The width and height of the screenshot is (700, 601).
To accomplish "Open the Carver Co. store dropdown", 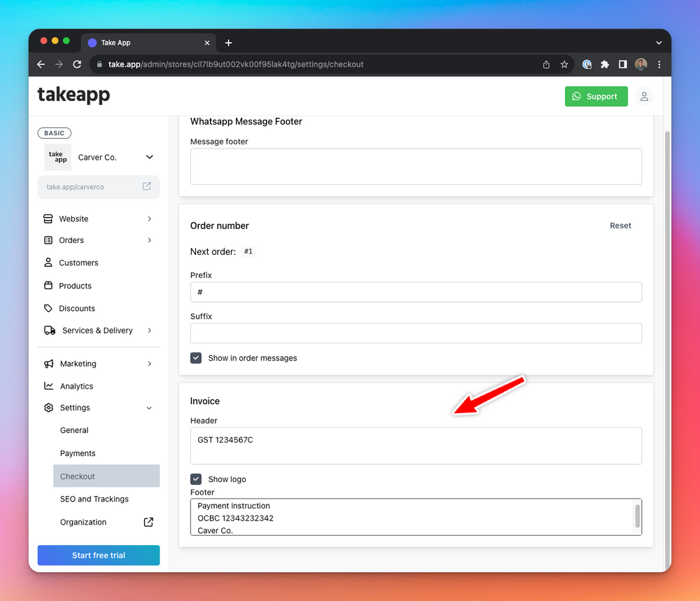I will click(x=150, y=158).
